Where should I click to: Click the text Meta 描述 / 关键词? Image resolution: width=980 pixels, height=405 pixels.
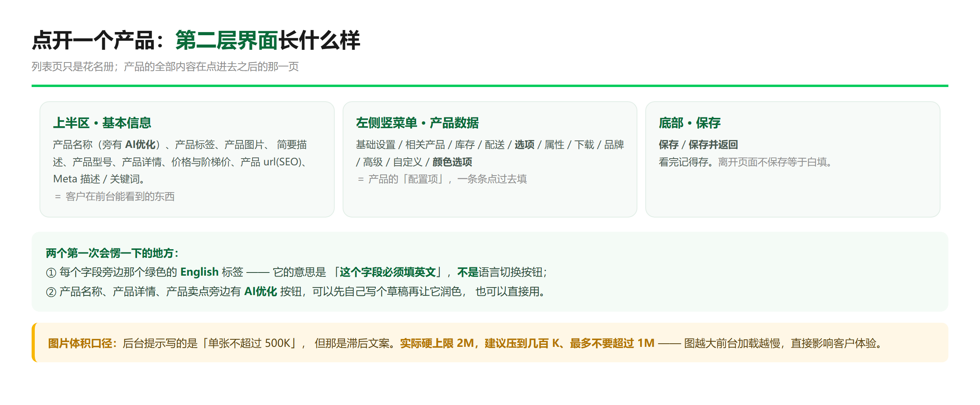pos(98,179)
